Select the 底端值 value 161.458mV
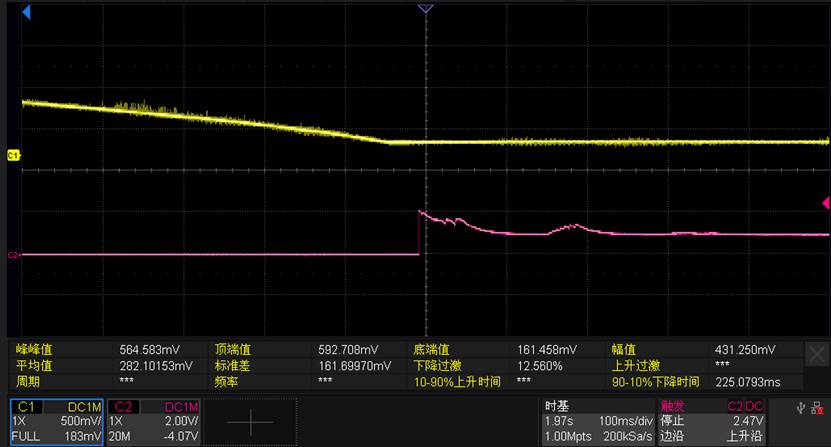This screenshot has width=831, height=447. pyautogui.click(x=547, y=350)
